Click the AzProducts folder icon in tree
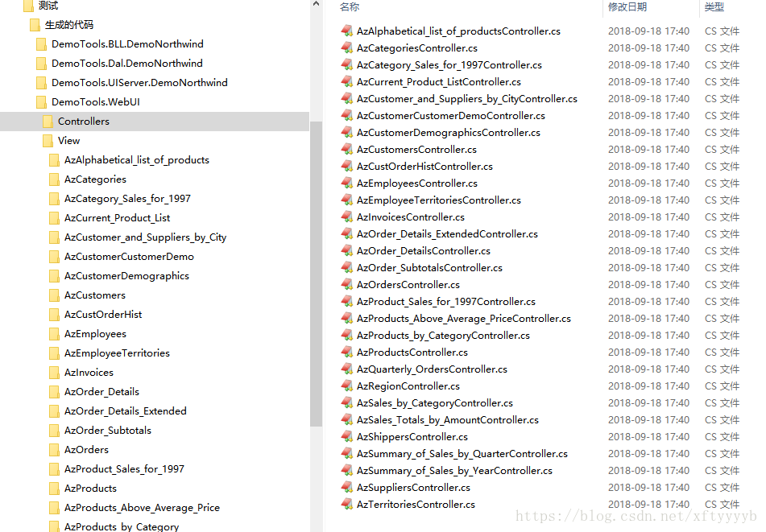This screenshot has width=766, height=532. [x=54, y=489]
